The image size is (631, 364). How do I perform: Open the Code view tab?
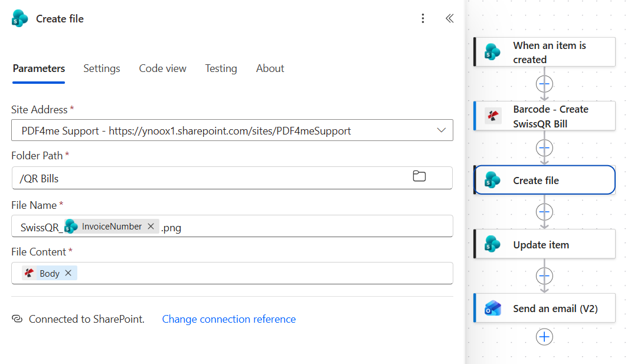click(162, 68)
